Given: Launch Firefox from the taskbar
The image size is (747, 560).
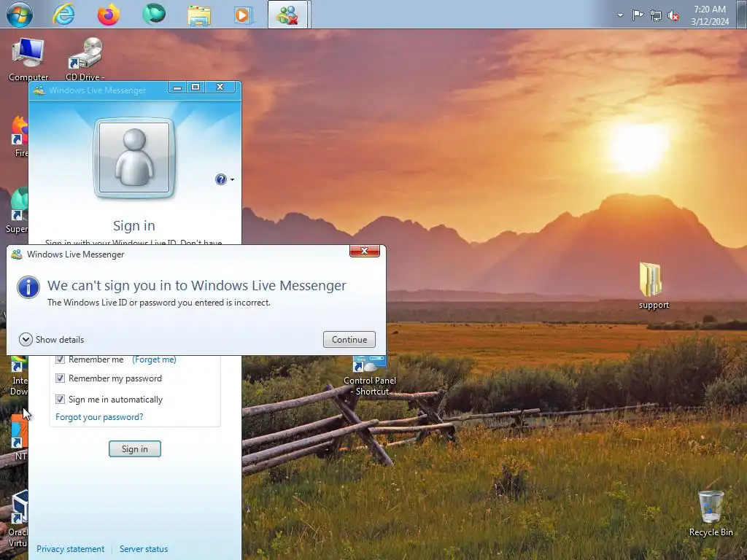Looking at the screenshot, I should click(x=109, y=14).
